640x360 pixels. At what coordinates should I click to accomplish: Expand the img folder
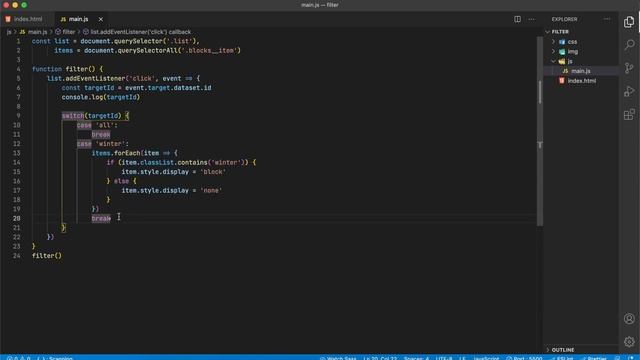click(x=553, y=51)
